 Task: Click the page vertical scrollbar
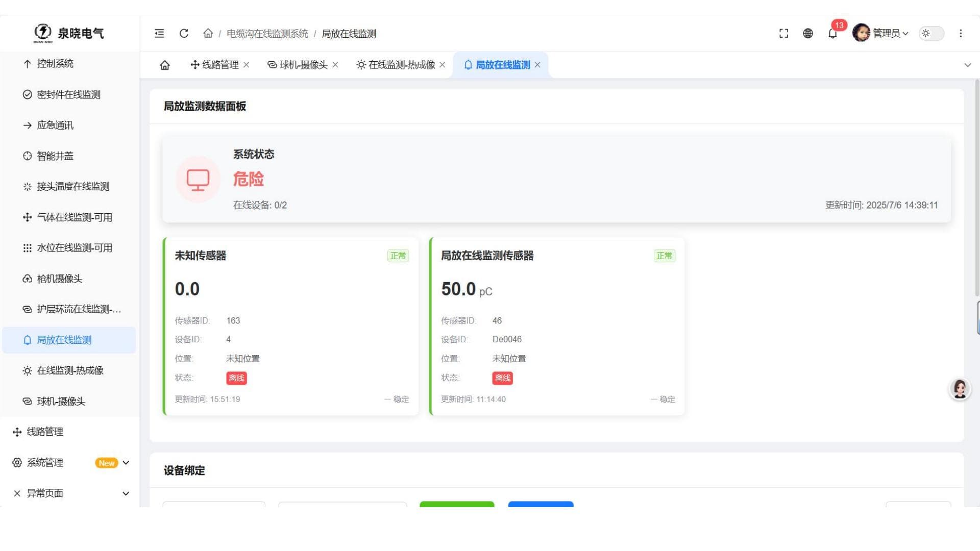977,188
